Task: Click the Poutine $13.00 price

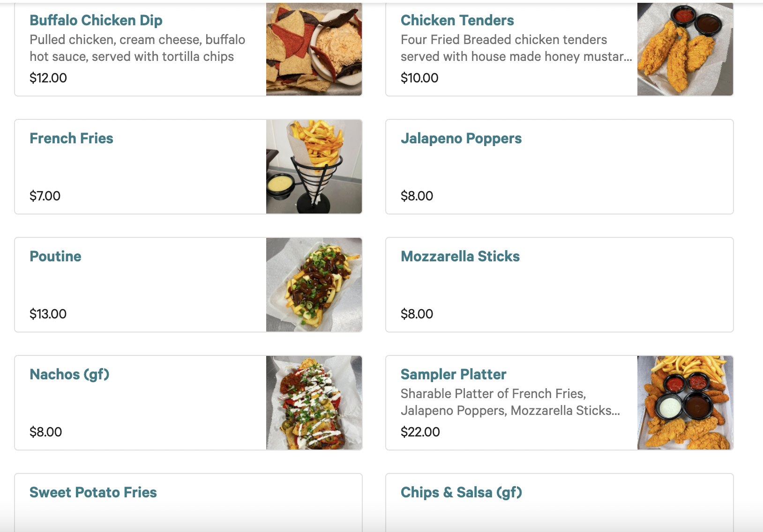Action: (48, 314)
